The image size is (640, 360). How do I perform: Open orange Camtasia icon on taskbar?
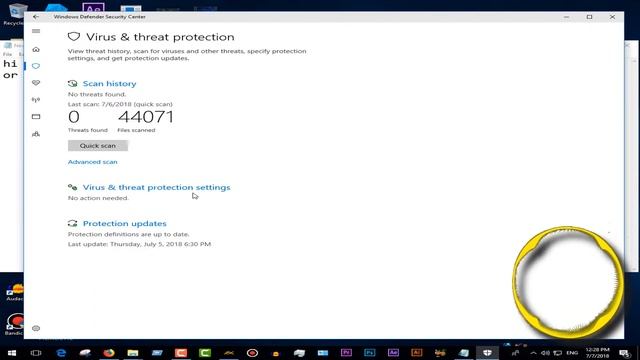tap(181, 353)
